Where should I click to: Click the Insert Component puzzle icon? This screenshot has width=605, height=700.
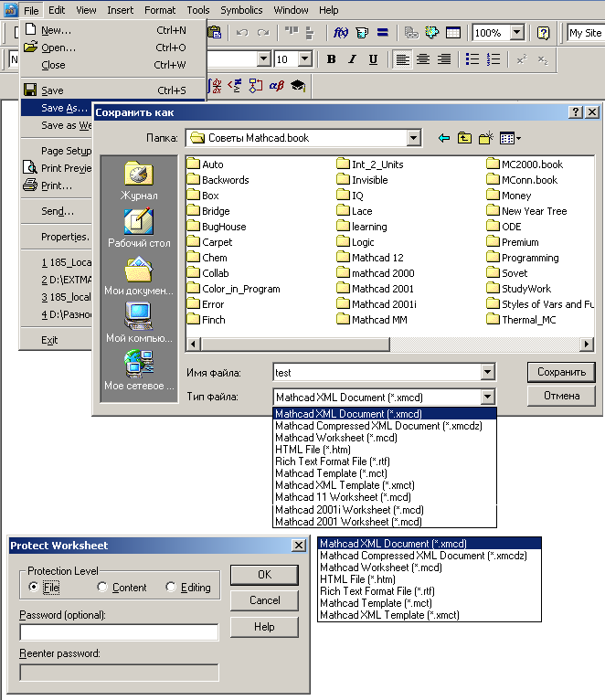point(431,33)
